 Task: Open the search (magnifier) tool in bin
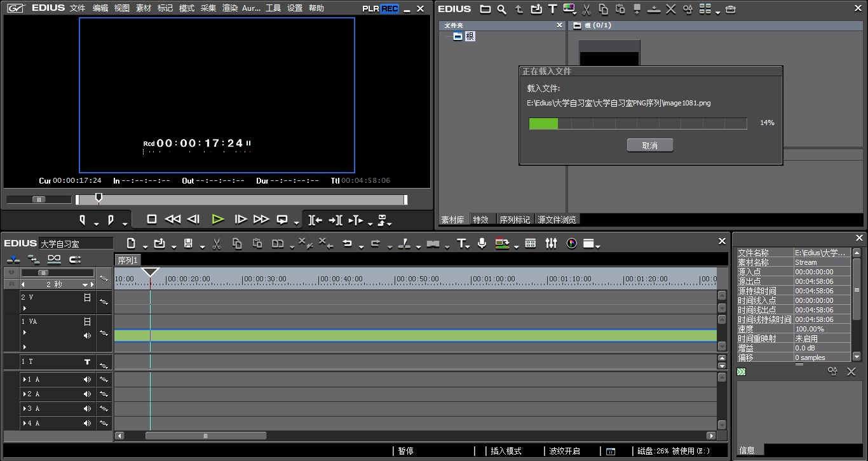coord(502,9)
